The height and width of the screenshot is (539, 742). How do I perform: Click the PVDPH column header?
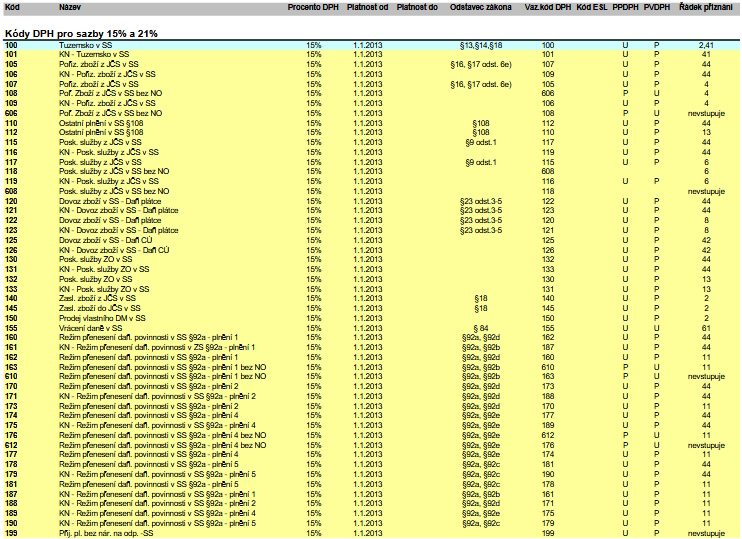(x=657, y=7)
